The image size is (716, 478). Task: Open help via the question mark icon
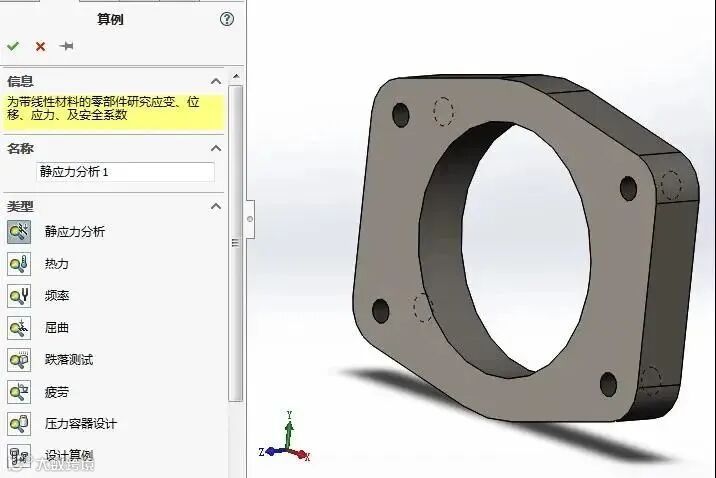(x=226, y=19)
